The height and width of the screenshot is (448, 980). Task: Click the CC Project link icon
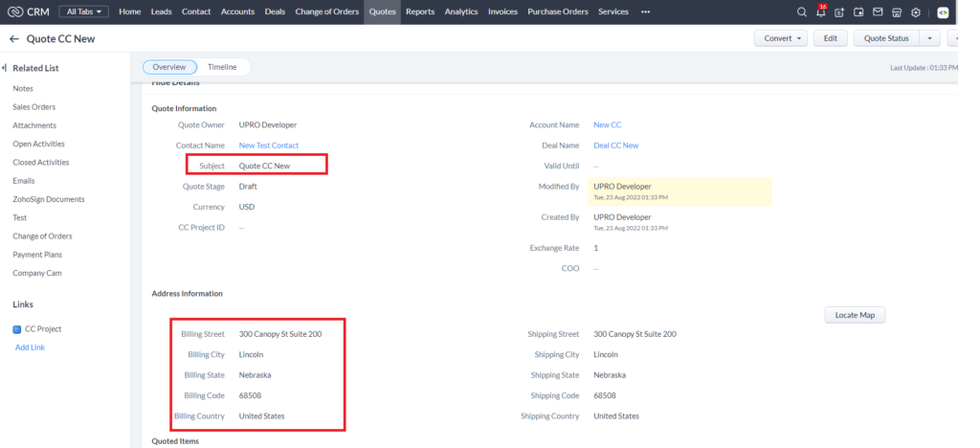17,328
